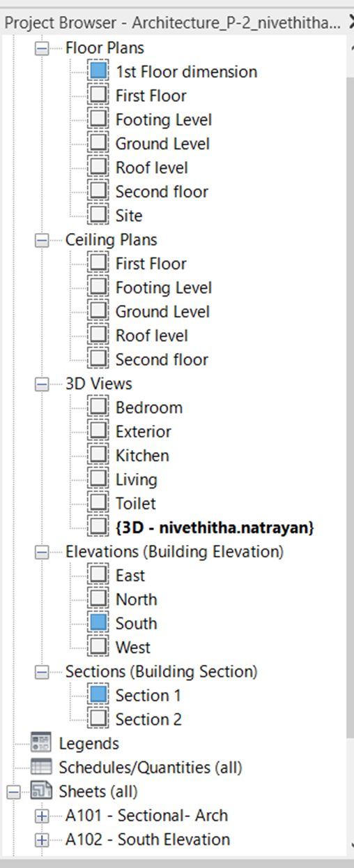This screenshot has height=868, width=354.
Task: Click the Schedules/Quantities table icon
Action: point(41,768)
